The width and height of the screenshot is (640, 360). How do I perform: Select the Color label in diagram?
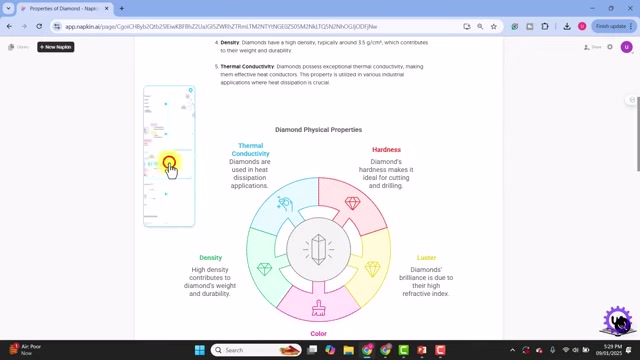pos(318,334)
